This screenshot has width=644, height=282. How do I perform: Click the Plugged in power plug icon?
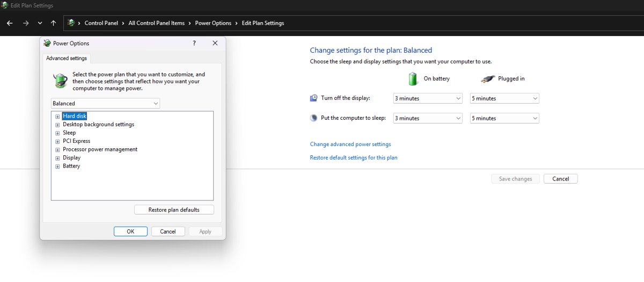click(x=488, y=79)
